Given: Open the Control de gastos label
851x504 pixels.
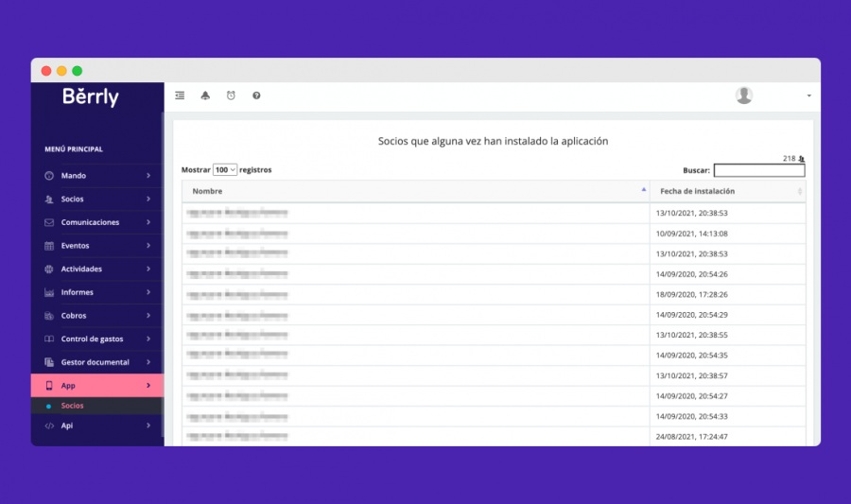Looking at the screenshot, I should 92,339.
